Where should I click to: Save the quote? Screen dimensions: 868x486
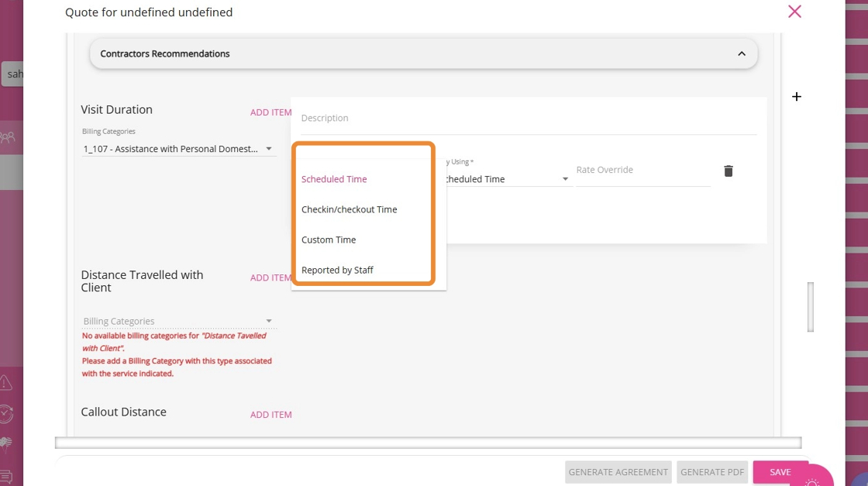780,472
